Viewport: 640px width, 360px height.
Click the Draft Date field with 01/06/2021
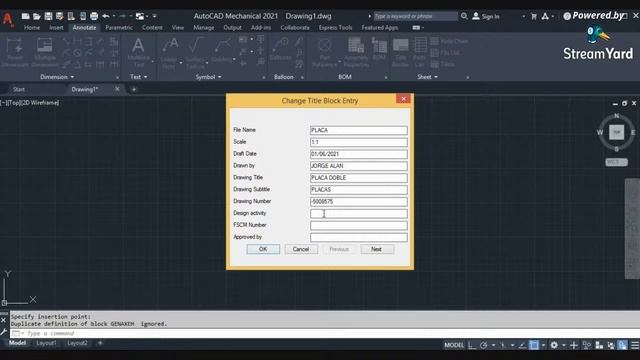pos(359,154)
